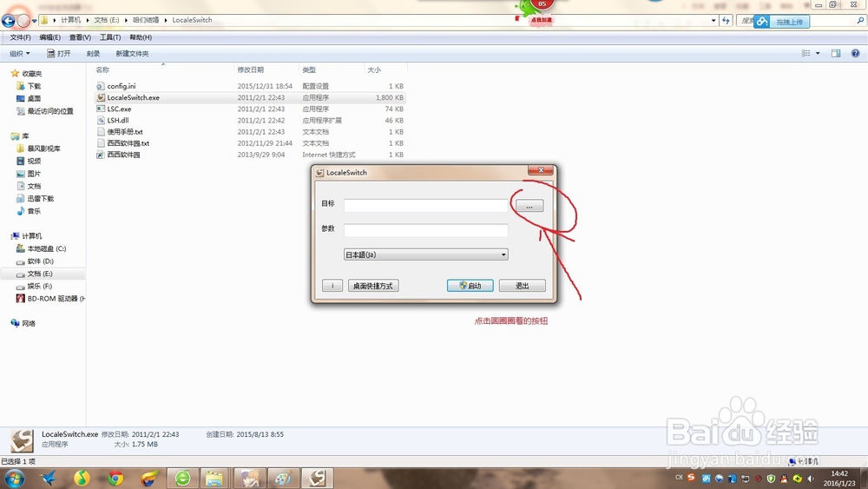Screen dimensions: 868x489
Task: Open the 工具(T) menu
Action: tap(110, 37)
